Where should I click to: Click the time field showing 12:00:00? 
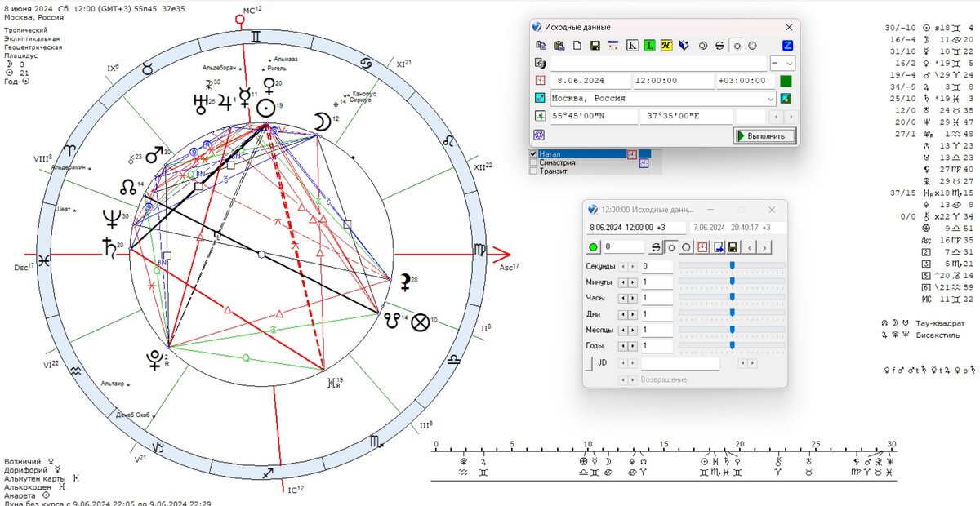tap(674, 81)
